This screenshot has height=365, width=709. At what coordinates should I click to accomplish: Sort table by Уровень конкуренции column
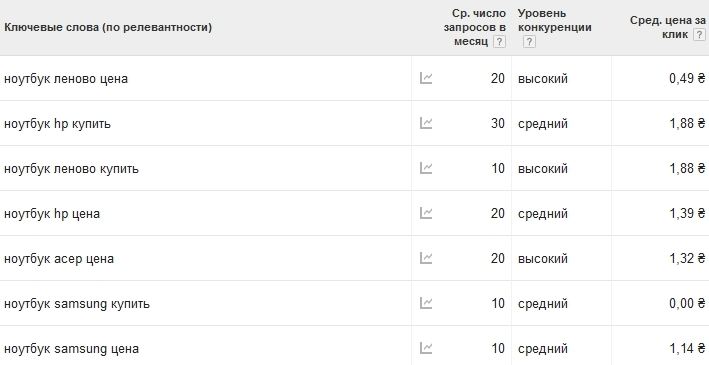(555, 20)
